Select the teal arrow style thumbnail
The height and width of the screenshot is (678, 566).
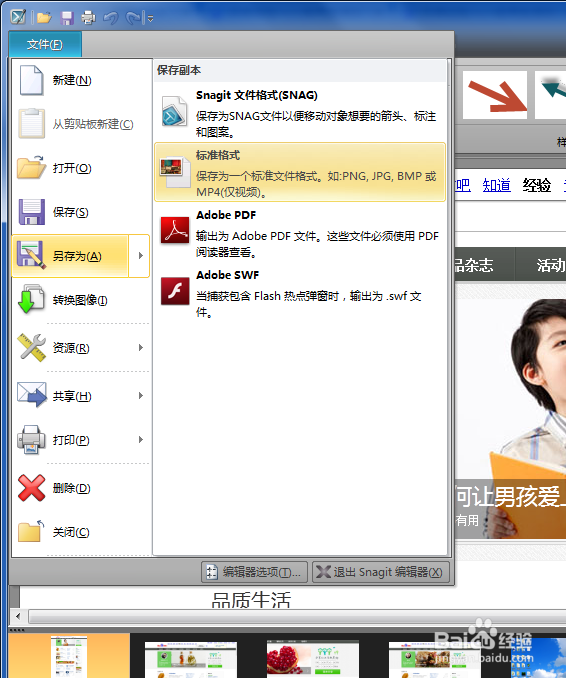pyautogui.click(x=550, y=95)
